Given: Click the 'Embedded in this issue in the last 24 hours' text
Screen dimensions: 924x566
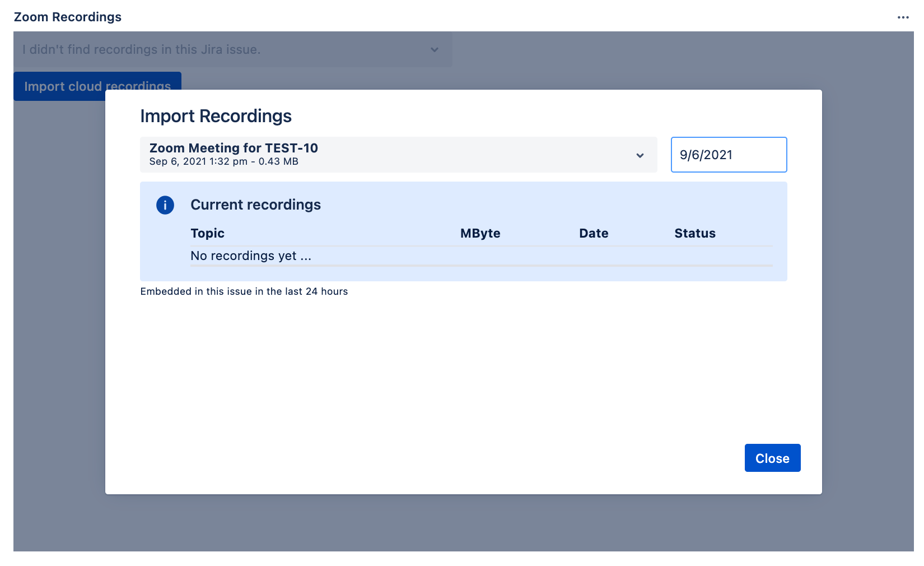Looking at the screenshot, I should [x=244, y=291].
